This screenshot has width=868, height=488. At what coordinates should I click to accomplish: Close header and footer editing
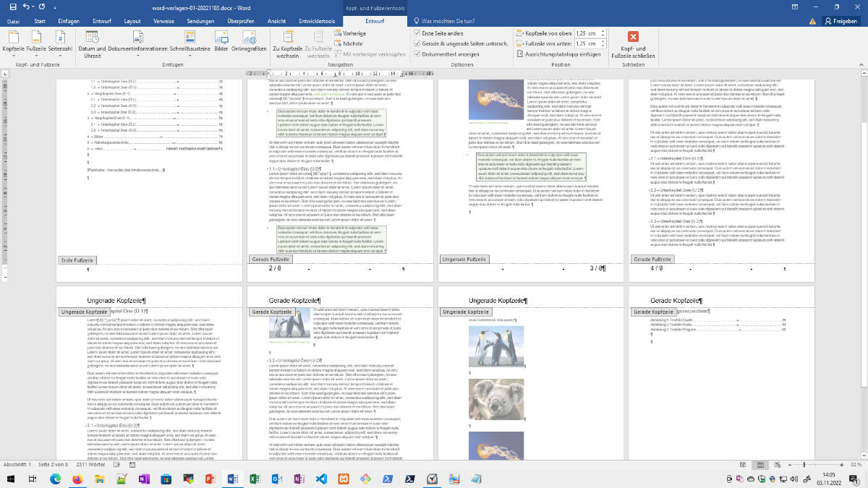pyautogui.click(x=633, y=43)
